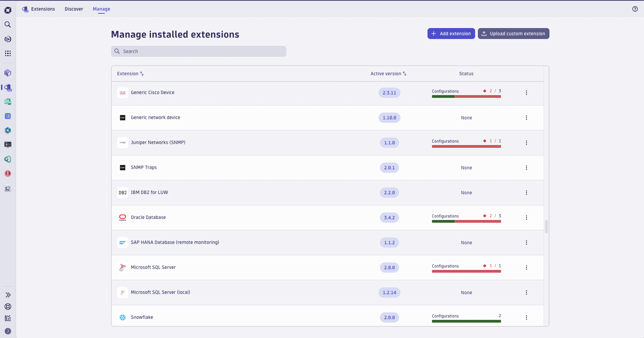Viewport: 644px width, 338px height.
Task: Open the Snowflake extension
Action: pos(142,317)
